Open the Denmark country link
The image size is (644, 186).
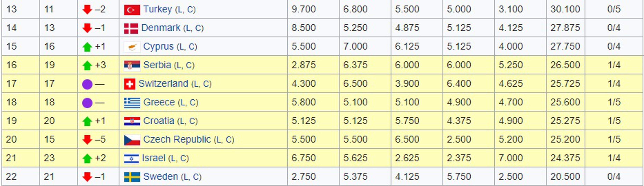160,28
